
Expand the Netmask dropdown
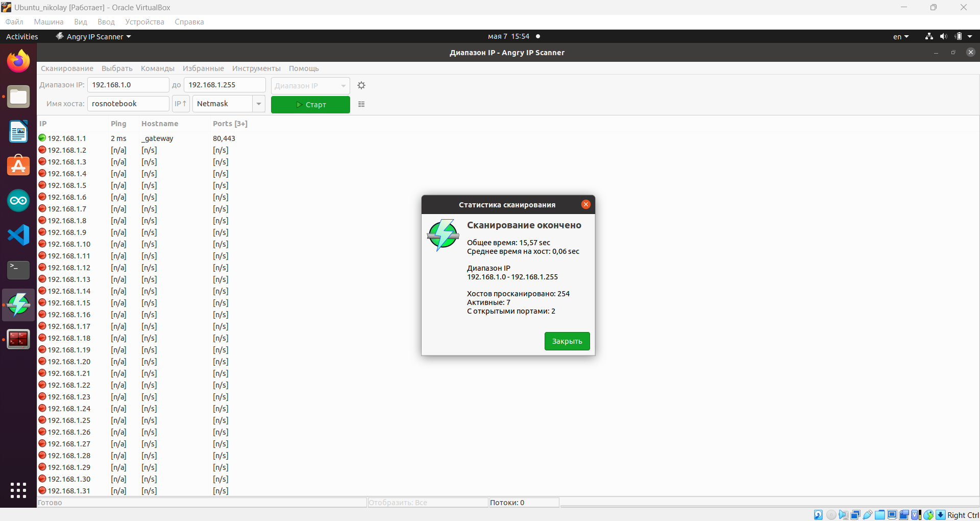[x=259, y=104]
